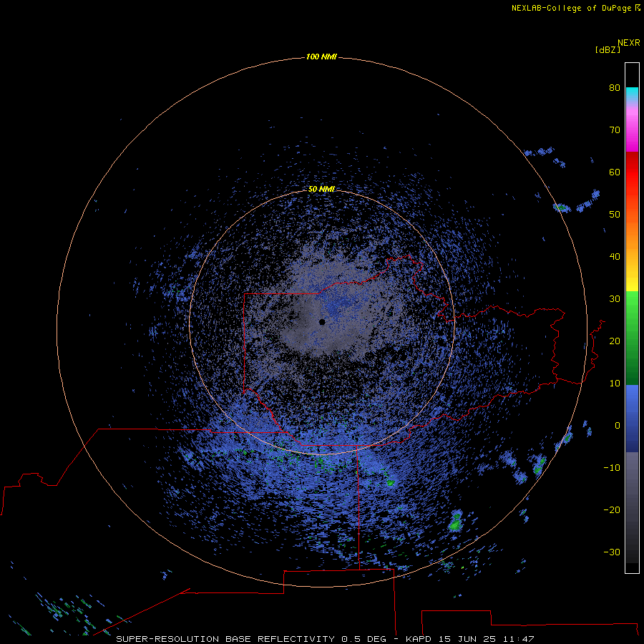The image size is (644, 644).
Task: Click the -10 value on color scale
Action: 612,468
